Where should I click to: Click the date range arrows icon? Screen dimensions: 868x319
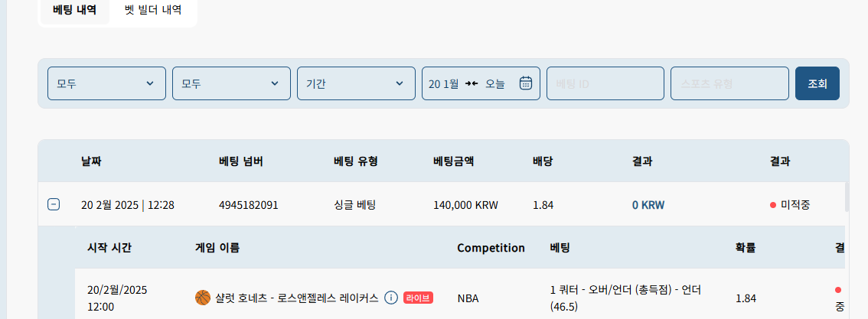click(471, 83)
